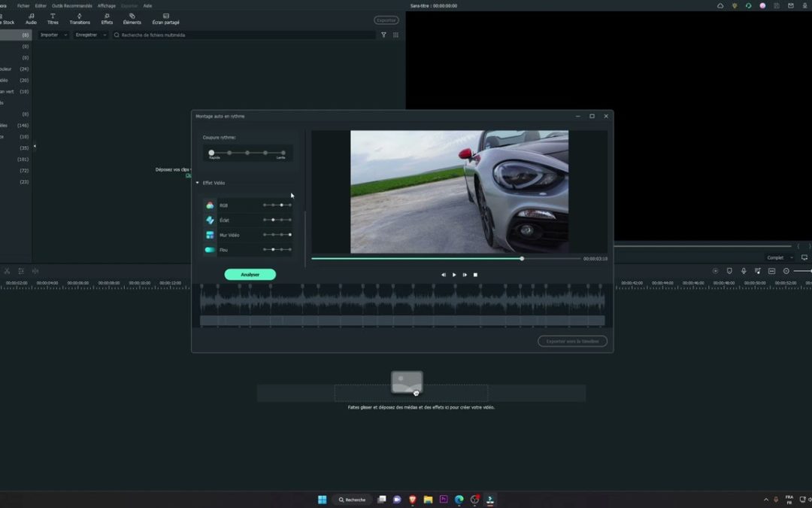Collapse the Effet Vidéo section
This screenshot has width=812, height=508.
197,183
